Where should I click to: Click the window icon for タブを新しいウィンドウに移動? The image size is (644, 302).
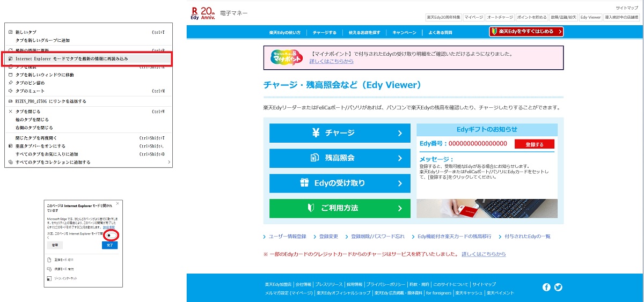[10, 75]
